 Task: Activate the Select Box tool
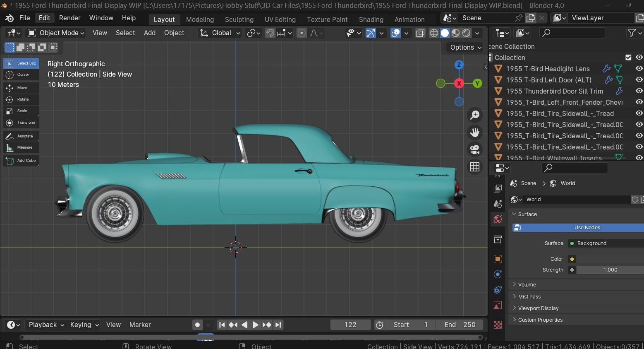pos(22,63)
